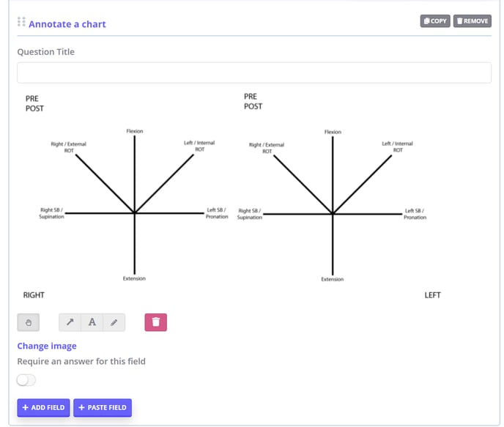Pick the pencil freehand tool
This screenshot has height=427, width=504.
(114, 322)
